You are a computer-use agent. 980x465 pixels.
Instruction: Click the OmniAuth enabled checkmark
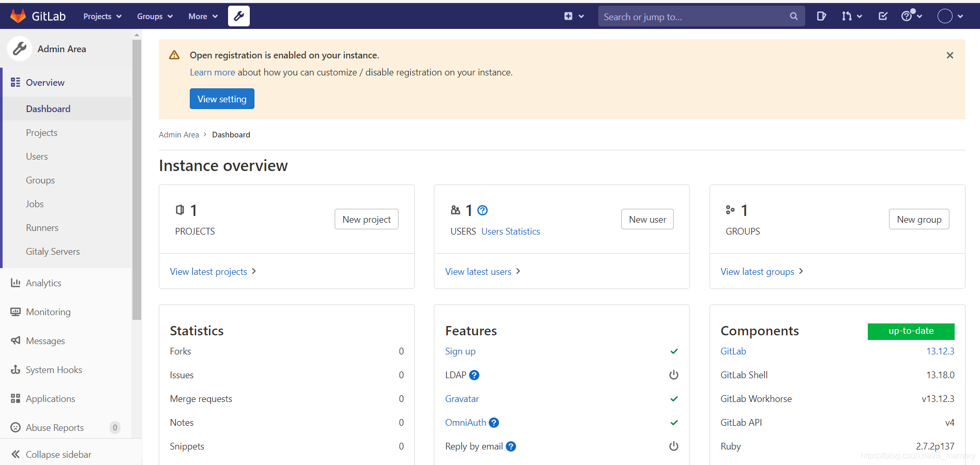[x=674, y=423]
